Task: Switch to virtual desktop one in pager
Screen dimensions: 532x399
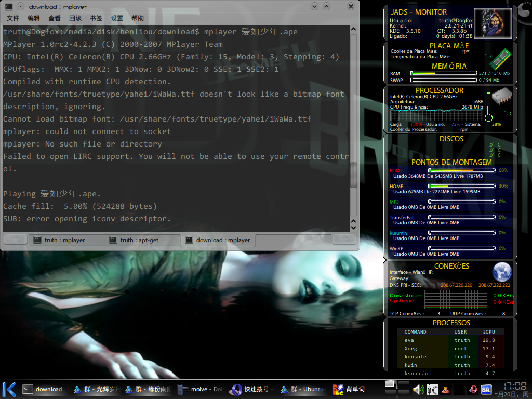Action: (391, 385)
